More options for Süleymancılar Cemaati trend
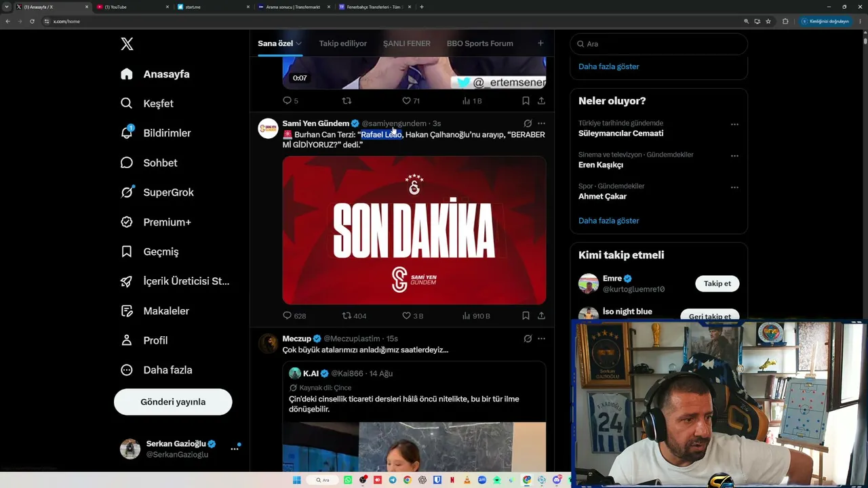 pos(734,124)
